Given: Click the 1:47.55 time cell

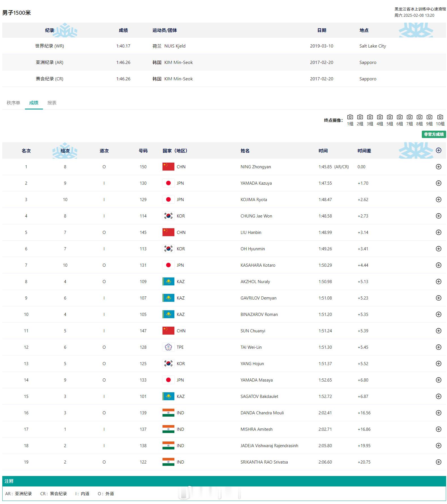Looking at the screenshot, I should pyautogui.click(x=325, y=183).
